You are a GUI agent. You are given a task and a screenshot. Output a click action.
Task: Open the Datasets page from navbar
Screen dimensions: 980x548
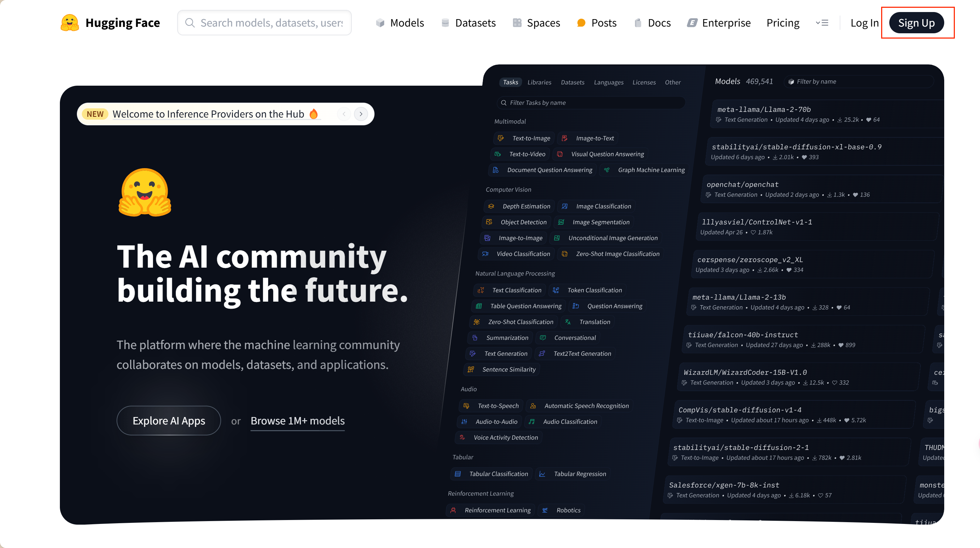(469, 23)
